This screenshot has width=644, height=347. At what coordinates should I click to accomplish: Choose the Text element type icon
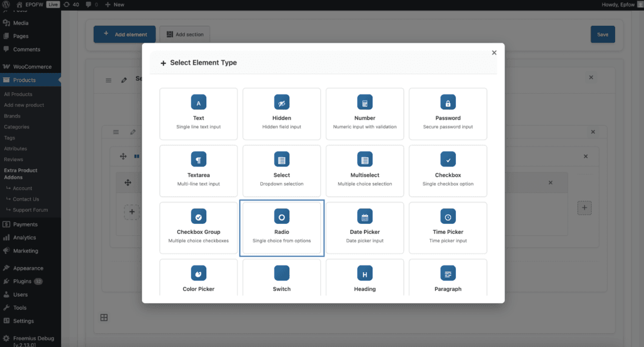[x=199, y=102]
